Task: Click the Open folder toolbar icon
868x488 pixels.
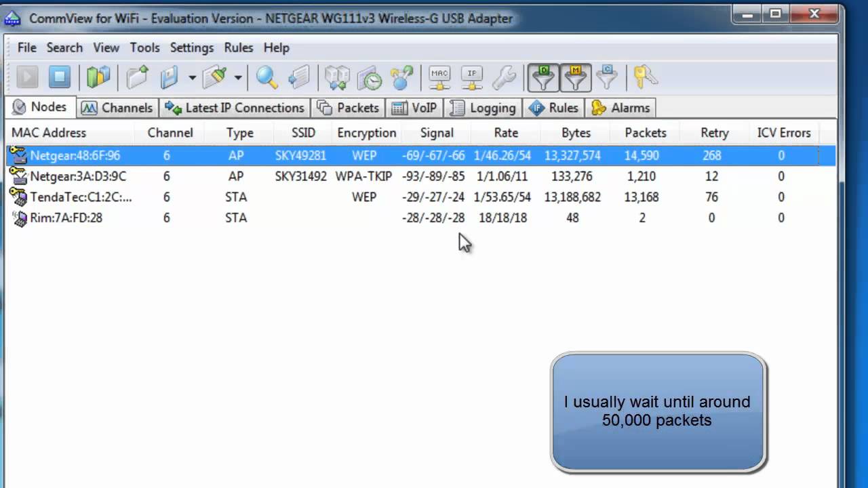Action: [137, 77]
